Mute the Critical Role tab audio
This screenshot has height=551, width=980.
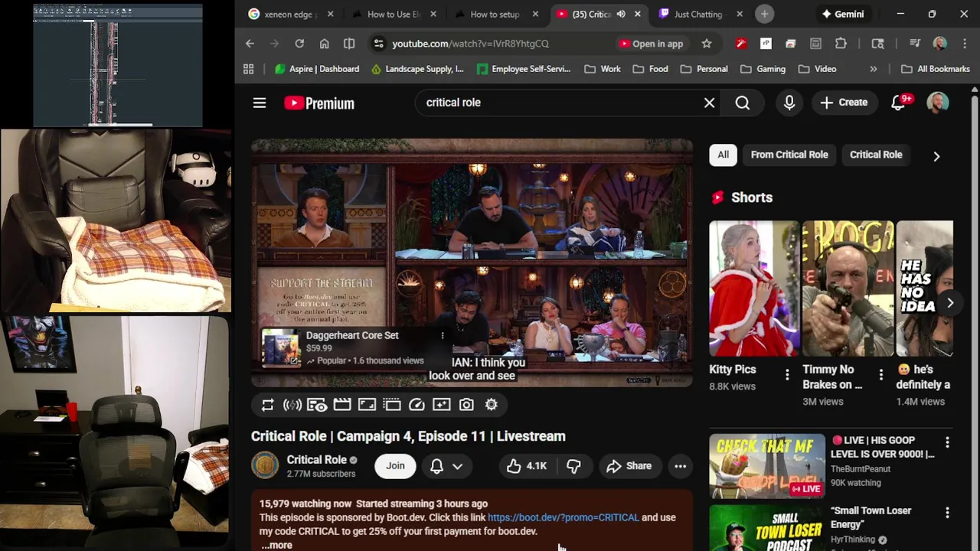pos(621,14)
